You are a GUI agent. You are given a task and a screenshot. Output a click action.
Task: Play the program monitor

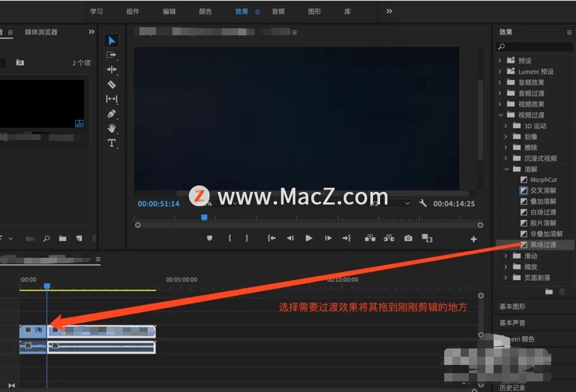point(309,238)
